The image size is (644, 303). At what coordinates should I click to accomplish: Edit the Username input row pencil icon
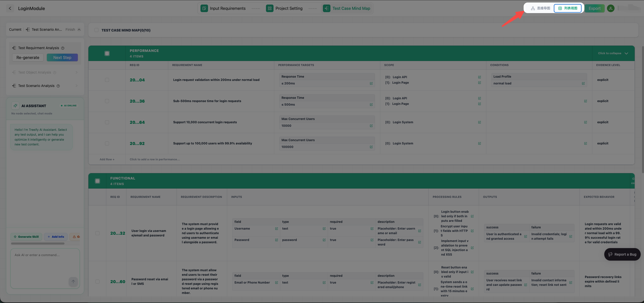click(276, 229)
